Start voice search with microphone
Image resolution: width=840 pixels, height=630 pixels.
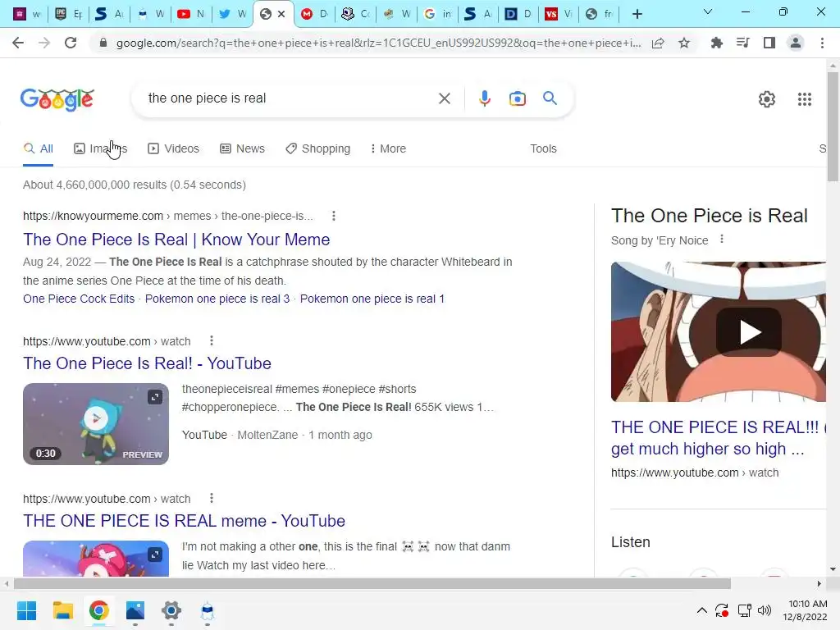[x=484, y=98]
